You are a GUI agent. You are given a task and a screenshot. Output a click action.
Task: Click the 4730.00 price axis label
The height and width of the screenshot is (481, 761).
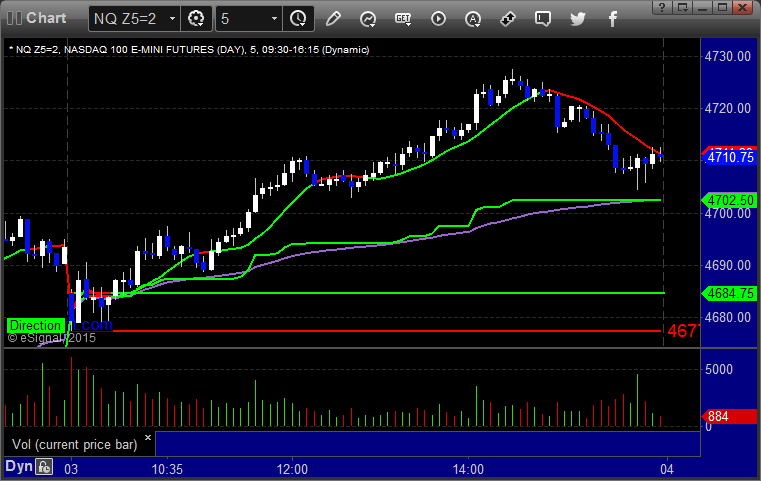728,56
